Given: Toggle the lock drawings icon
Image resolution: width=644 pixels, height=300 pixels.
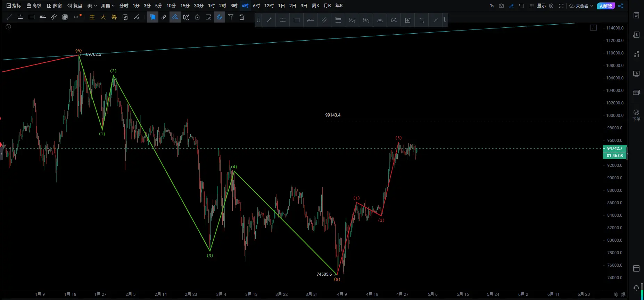Looking at the screenshot, I should pyautogui.click(x=197, y=17).
